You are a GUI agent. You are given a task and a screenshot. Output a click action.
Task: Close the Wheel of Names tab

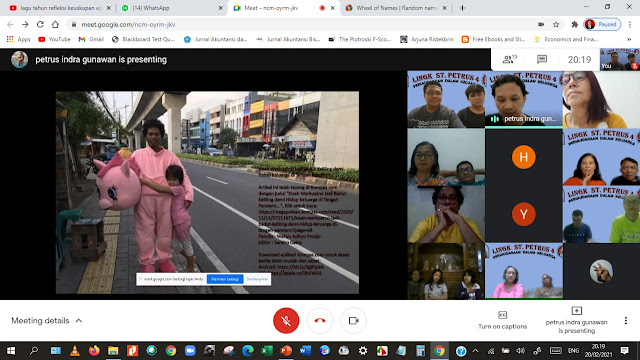click(x=444, y=8)
